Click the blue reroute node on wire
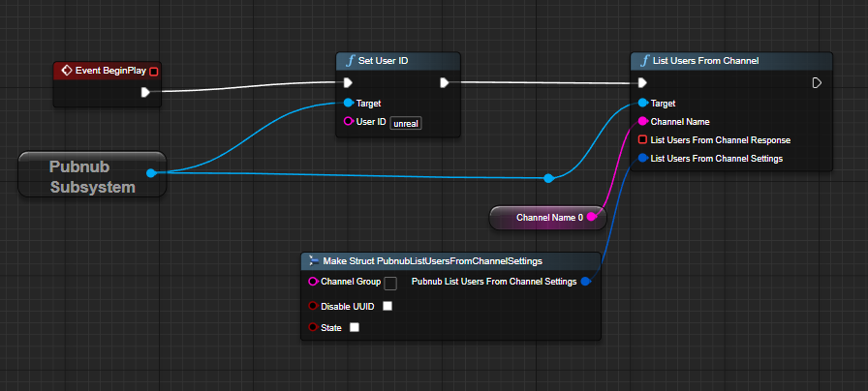This screenshot has height=391, width=868. point(548,178)
